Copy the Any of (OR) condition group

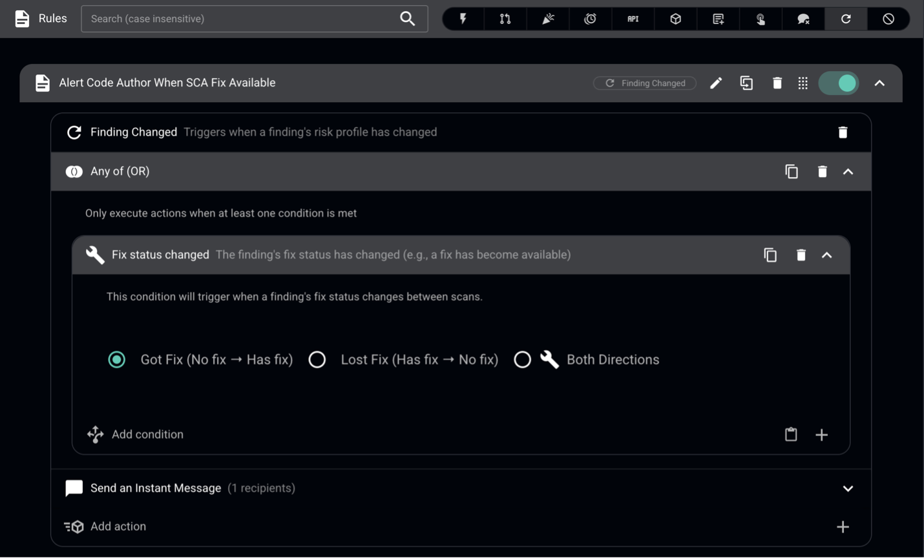[x=792, y=171]
